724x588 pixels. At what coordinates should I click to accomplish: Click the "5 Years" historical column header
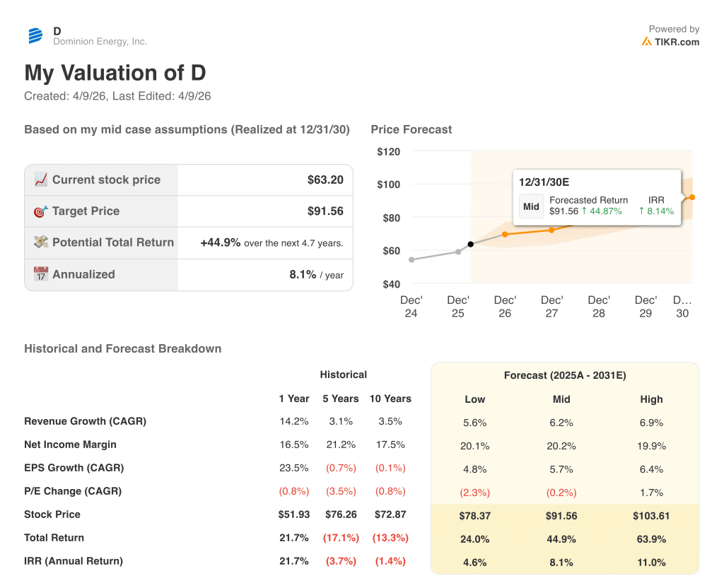coord(341,399)
